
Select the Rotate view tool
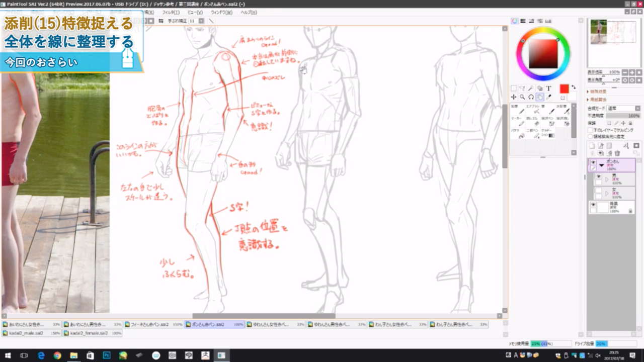[531, 97]
